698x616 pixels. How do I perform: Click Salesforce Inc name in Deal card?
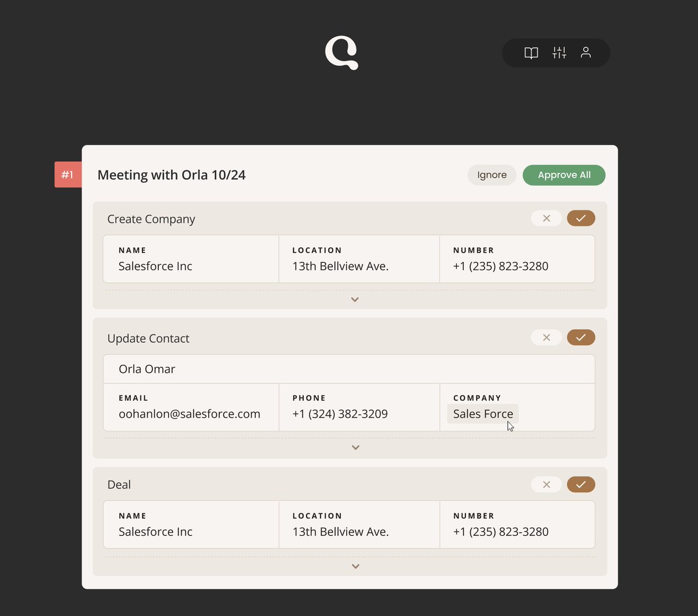[x=155, y=532]
